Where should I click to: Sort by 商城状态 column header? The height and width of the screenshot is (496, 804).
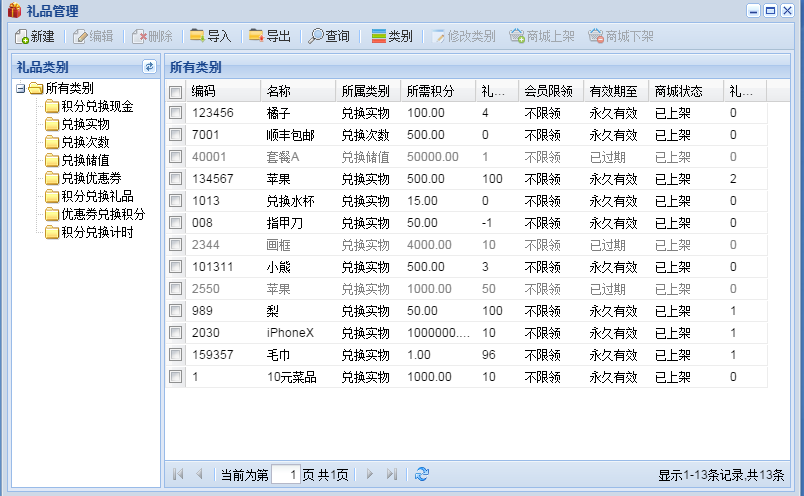point(686,91)
